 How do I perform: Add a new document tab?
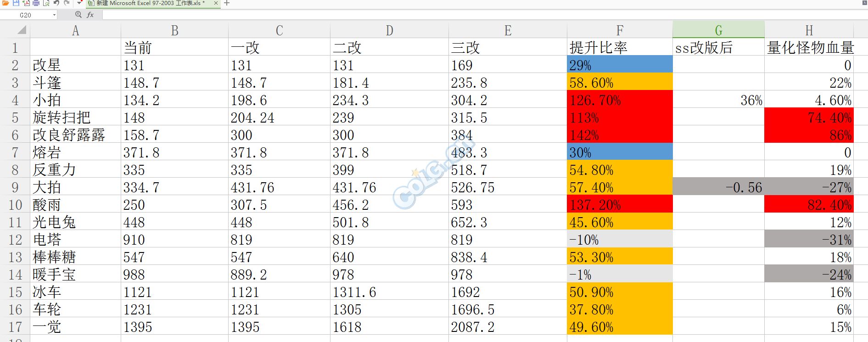pos(227,3)
